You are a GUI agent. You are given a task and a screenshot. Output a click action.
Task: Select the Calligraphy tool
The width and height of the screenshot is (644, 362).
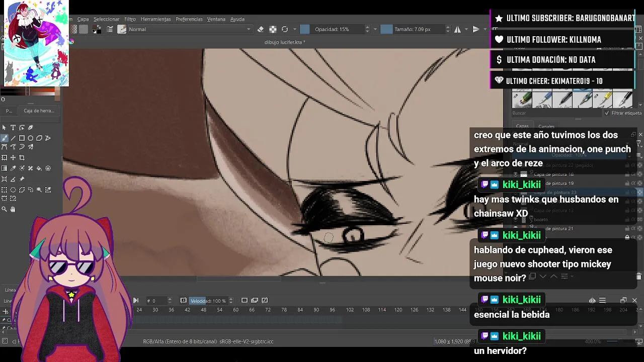(31, 128)
